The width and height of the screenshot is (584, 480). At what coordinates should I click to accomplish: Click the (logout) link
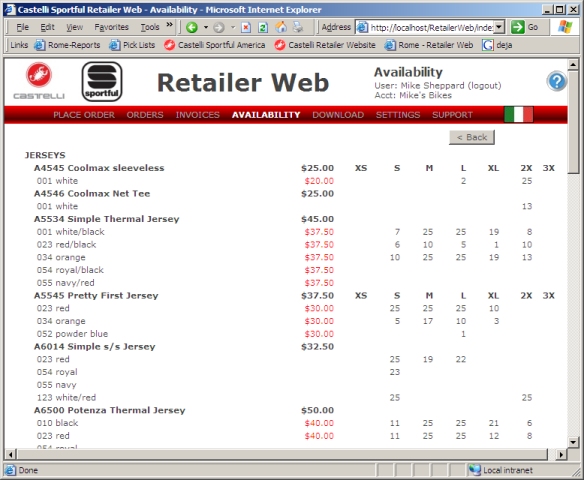click(484, 86)
